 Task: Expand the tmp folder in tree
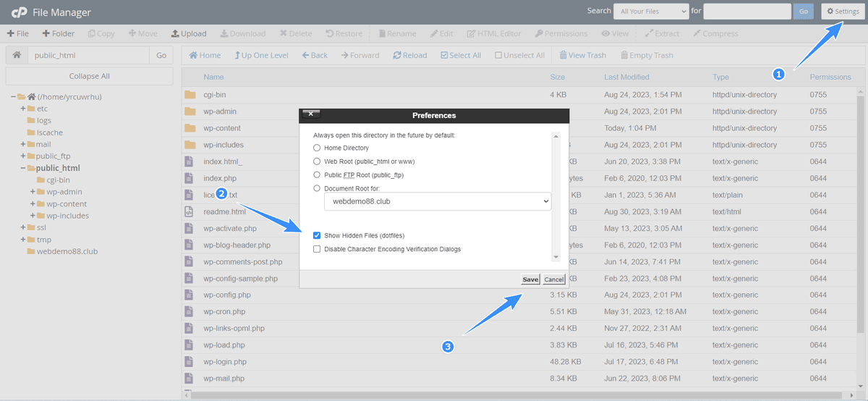(23, 239)
